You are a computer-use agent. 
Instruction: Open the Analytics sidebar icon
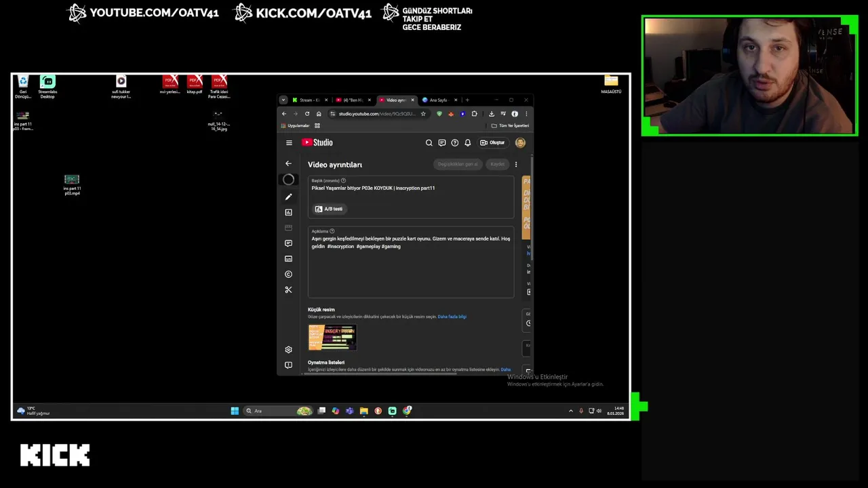tap(288, 212)
